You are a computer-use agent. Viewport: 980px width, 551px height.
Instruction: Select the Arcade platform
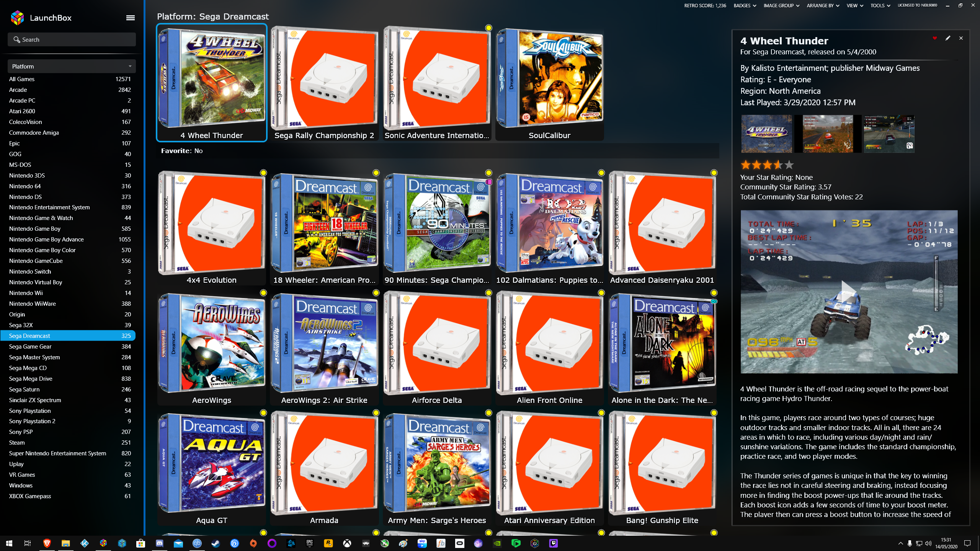pyautogui.click(x=68, y=90)
